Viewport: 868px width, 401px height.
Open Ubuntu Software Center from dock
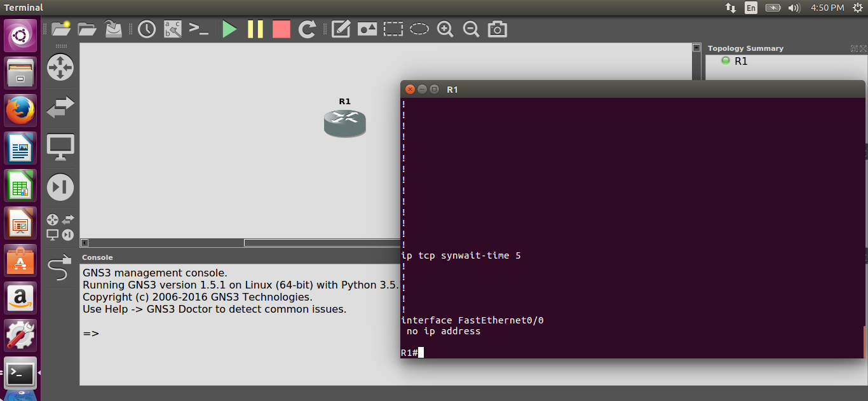[21, 261]
